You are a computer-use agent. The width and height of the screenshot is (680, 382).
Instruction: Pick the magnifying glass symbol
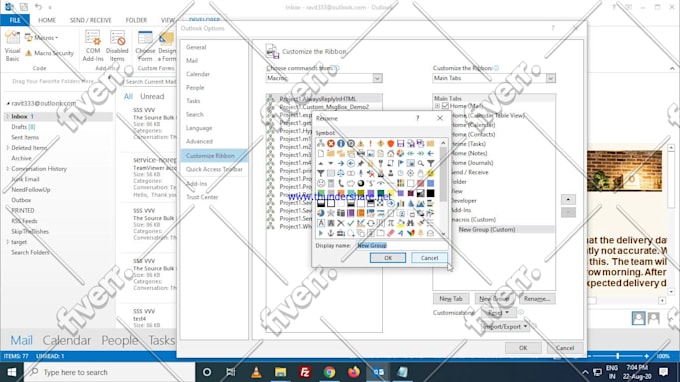click(x=421, y=163)
